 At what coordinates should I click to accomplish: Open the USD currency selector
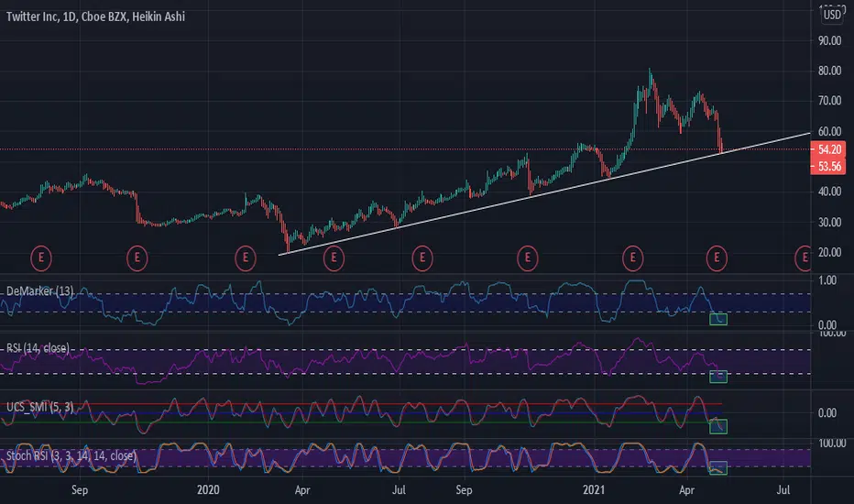[832, 15]
